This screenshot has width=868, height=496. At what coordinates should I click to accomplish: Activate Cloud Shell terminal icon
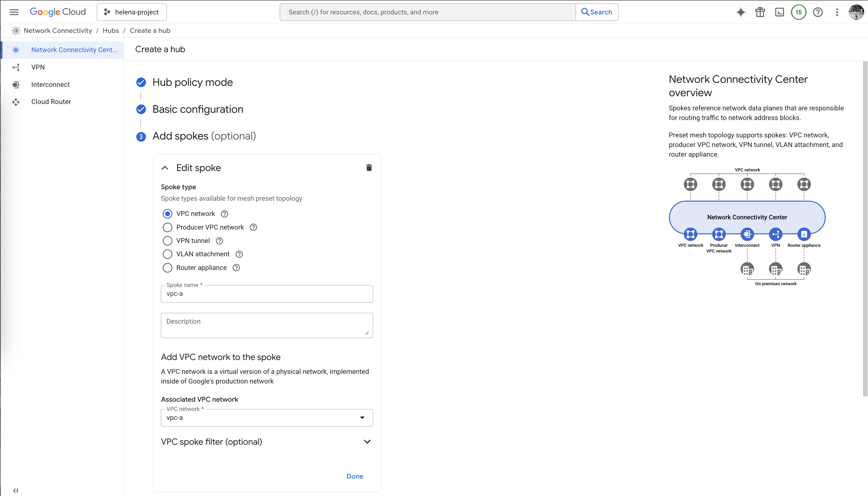pyautogui.click(x=780, y=12)
